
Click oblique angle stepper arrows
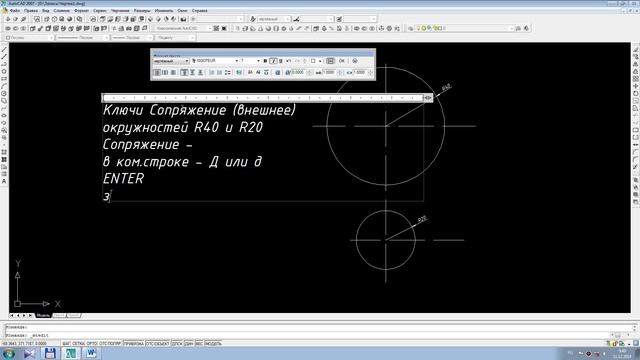309,72
